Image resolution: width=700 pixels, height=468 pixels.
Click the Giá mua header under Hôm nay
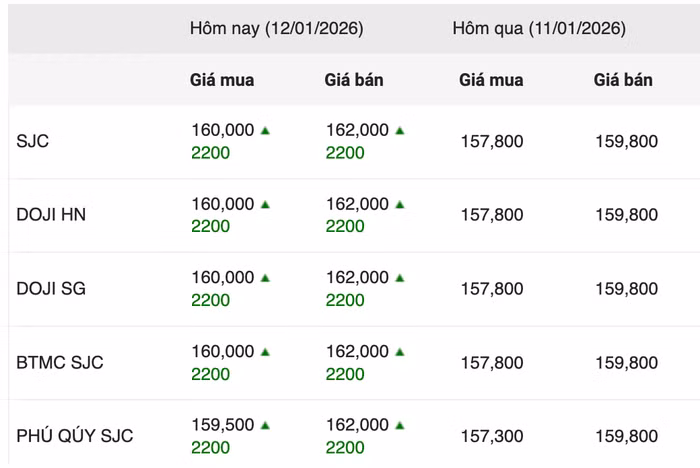pyautogui.click(x=222, y=79)
